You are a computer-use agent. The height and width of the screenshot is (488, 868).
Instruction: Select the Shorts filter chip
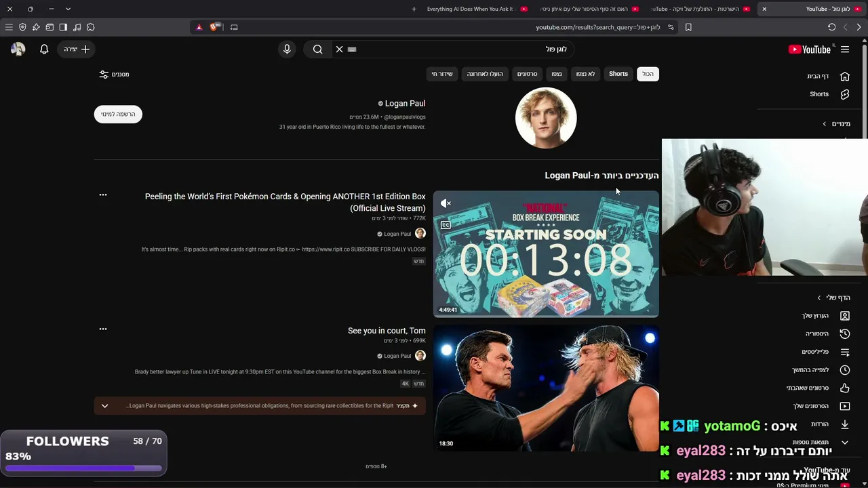pos(618,74)
